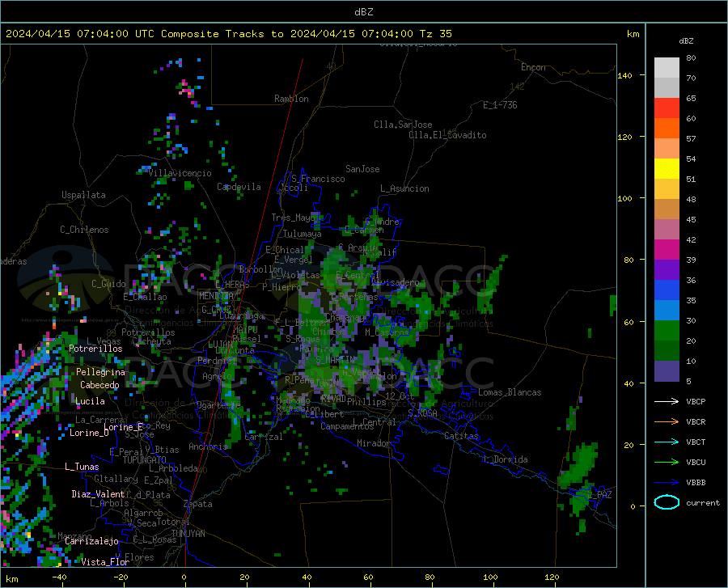Click the 120 km horizontal axis label
This screenshot has width=728, height=588.
click(552, 577)
